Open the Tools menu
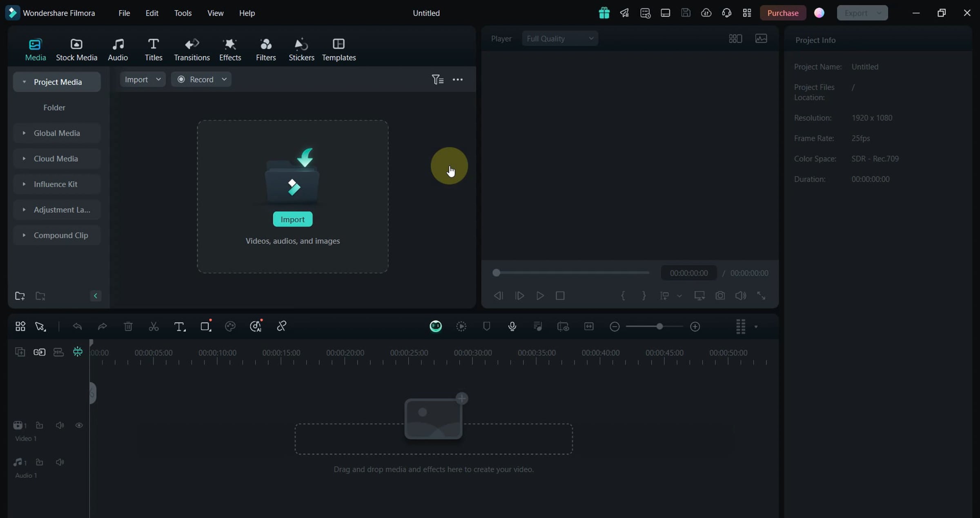Screen dimensions: 980x518 (183, 13)
